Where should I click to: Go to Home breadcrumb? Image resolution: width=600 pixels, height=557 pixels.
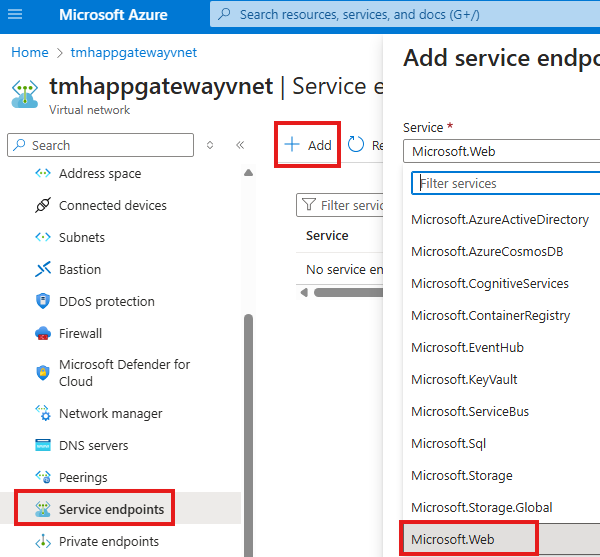[30, 52]
